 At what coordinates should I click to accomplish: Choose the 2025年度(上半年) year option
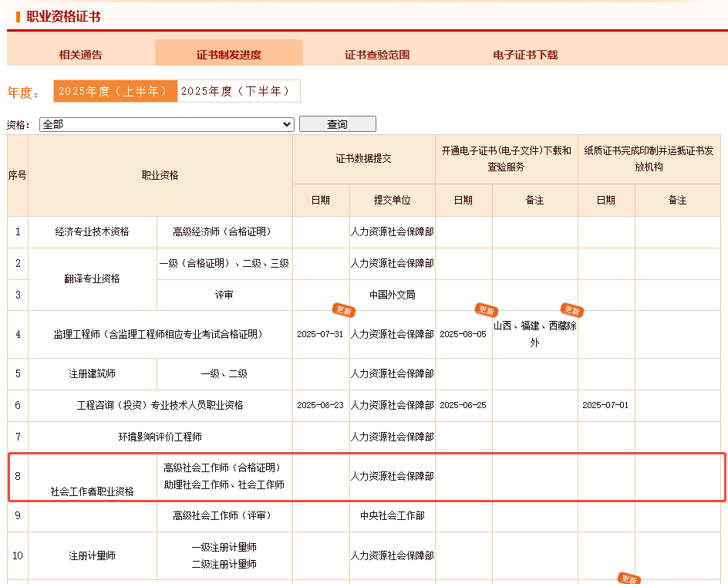point(115,91)
